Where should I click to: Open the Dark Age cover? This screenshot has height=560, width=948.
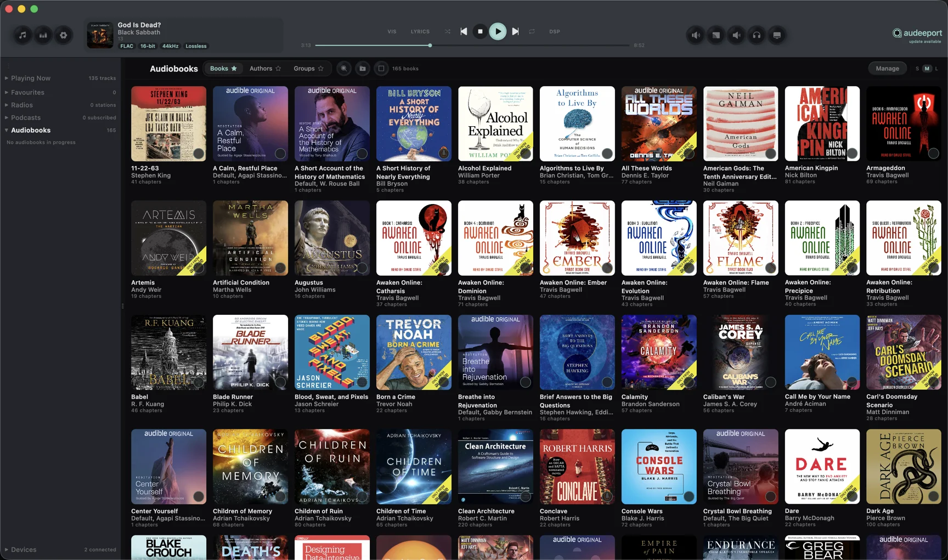pos(904,466)
